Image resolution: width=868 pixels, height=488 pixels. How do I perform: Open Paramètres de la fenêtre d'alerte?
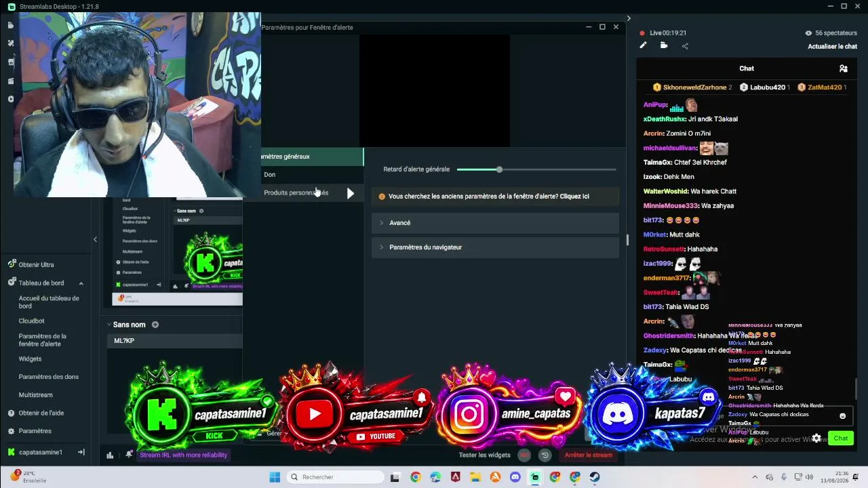click(43, 340)
